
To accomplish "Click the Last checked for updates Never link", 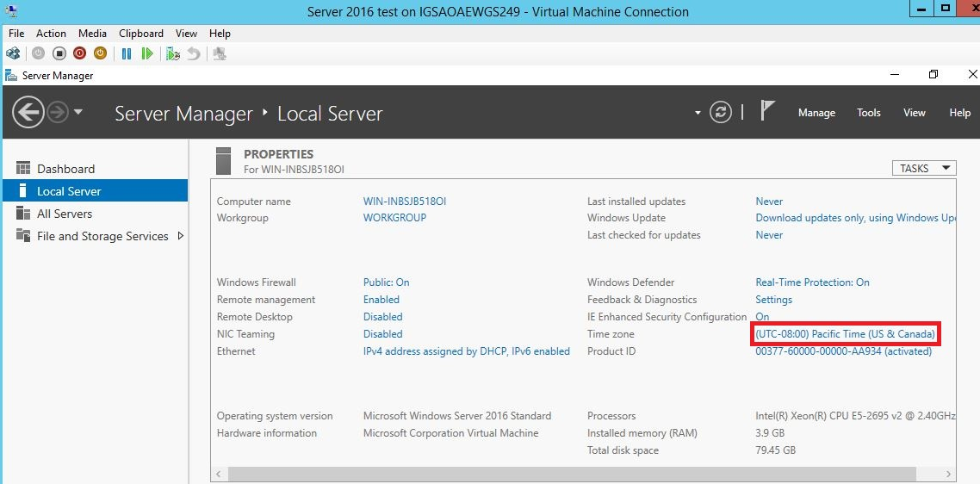I will click(769, 235).
